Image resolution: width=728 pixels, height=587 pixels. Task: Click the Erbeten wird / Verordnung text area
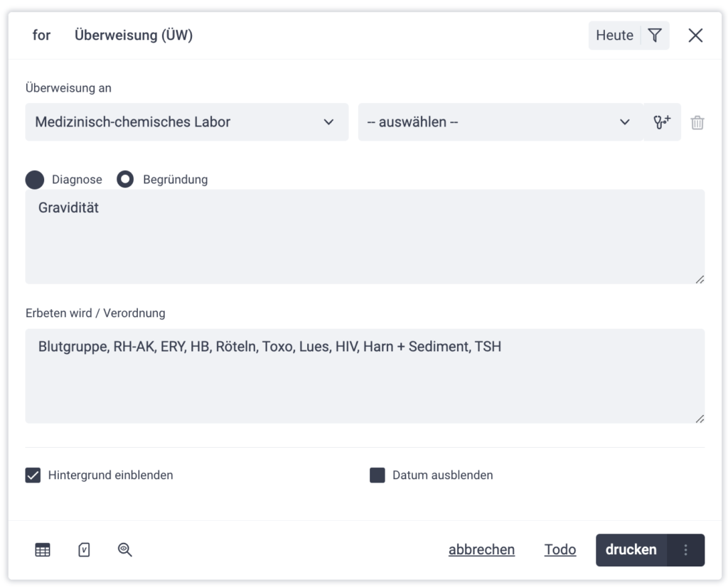[x=365, y=376]
